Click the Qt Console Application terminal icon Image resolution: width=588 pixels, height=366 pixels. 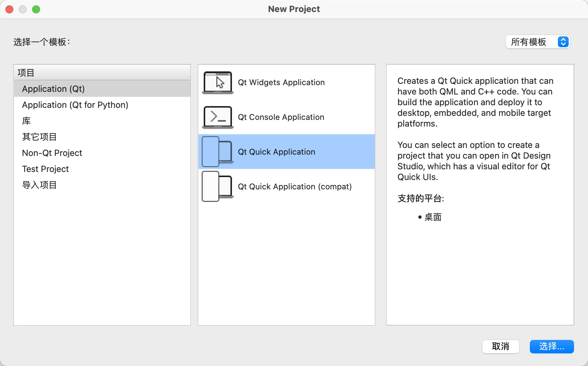tap(217, 117)
